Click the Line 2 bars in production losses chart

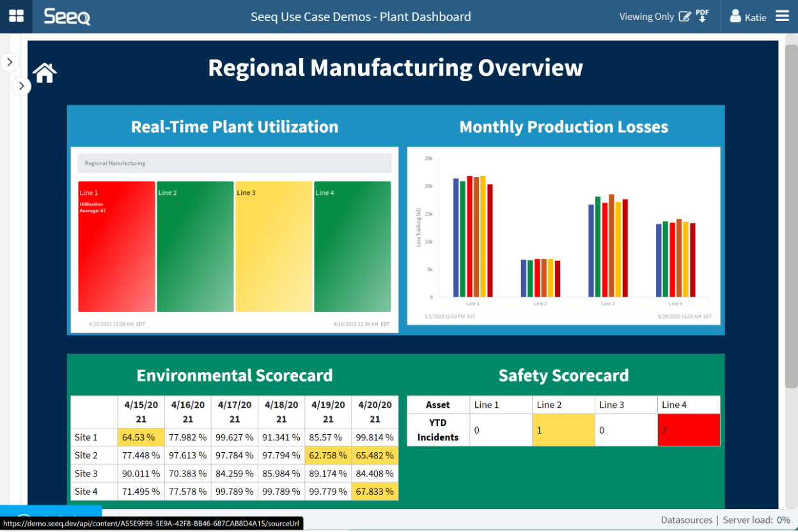(540, 278)
